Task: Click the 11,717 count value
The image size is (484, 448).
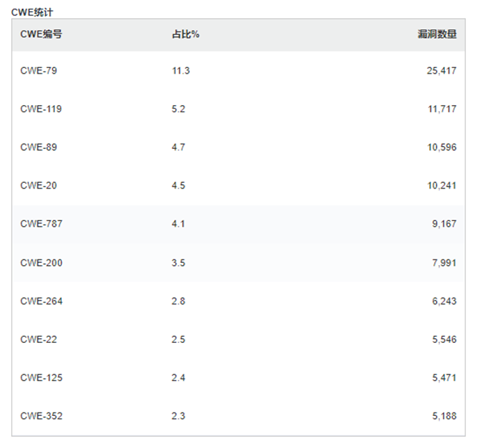Action: pyautogui.click(x=442, y=109)
